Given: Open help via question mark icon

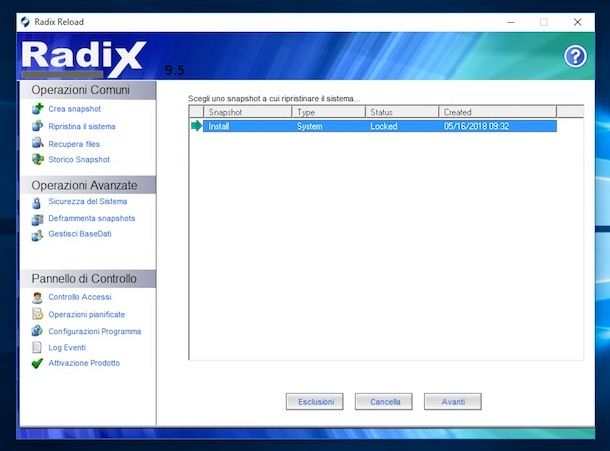Looking at the screenshot, I should 575,57.
